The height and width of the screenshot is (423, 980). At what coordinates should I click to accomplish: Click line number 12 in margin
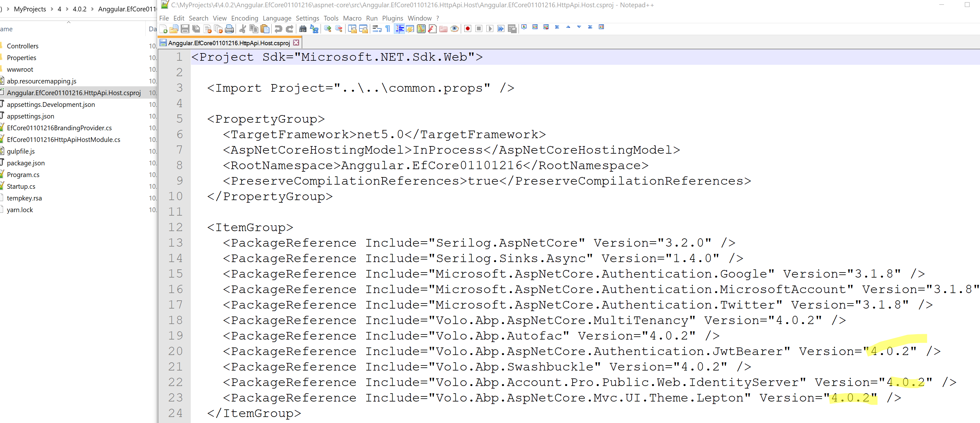175,227
